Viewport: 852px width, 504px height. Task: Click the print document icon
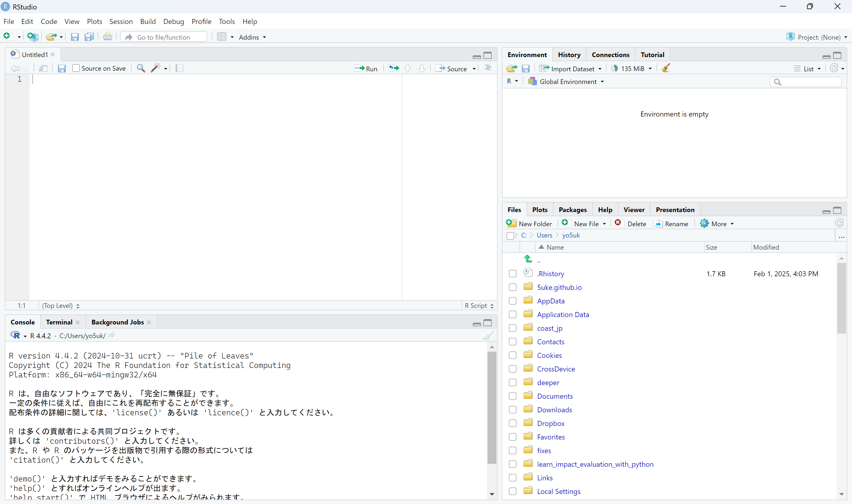(108, 37)
